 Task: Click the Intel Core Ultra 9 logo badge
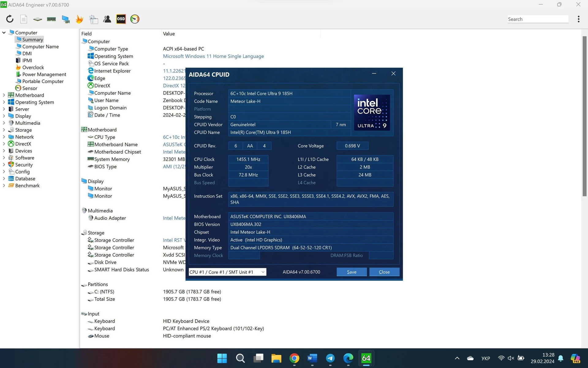pos(372,112)
